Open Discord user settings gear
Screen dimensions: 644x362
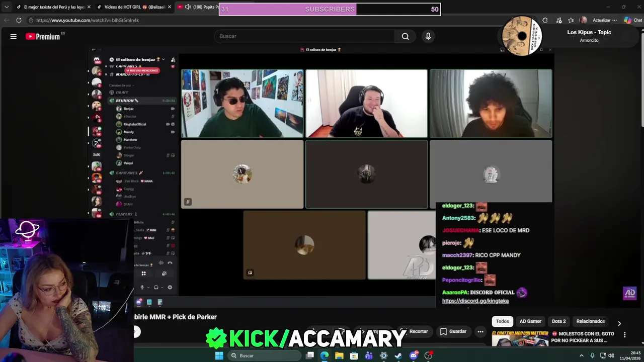[170, 288]
